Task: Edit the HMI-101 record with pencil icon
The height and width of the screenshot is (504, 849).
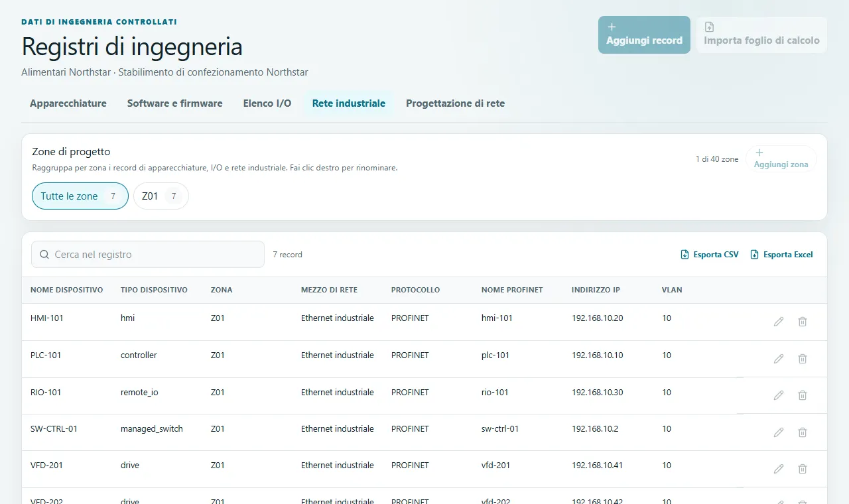Action: (x=779, y=322)
